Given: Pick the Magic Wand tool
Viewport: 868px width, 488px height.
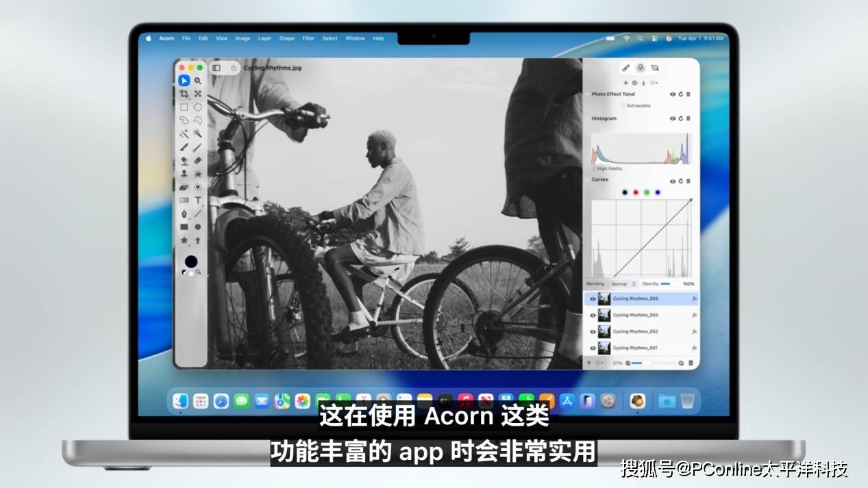Looking at the screenshot, I should click(184, 134).
